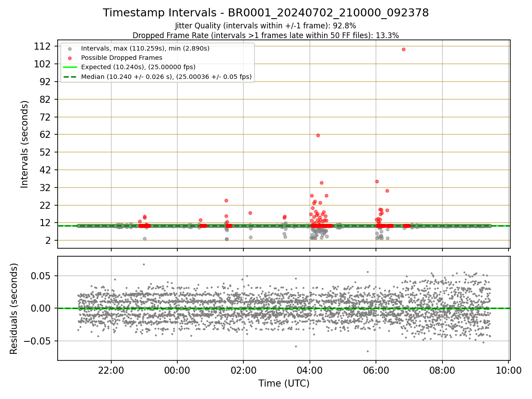Click the x-axis tick label '22:00'
The height and width of the screenshot is (399, 532).
tap(111, 370)
